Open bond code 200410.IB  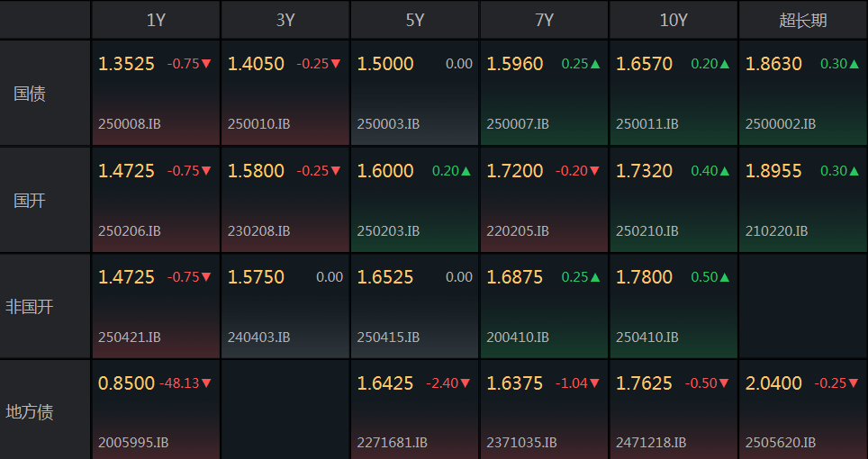click(518, 337)
